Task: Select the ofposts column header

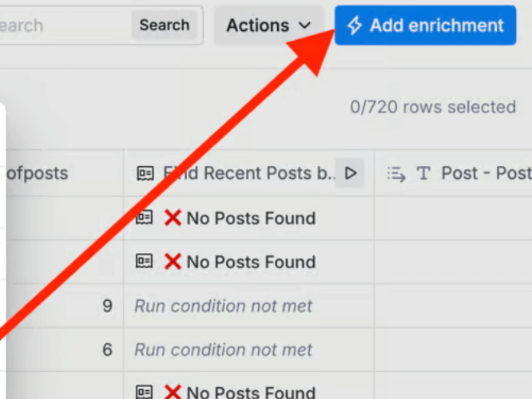Action: coord(65,173)
